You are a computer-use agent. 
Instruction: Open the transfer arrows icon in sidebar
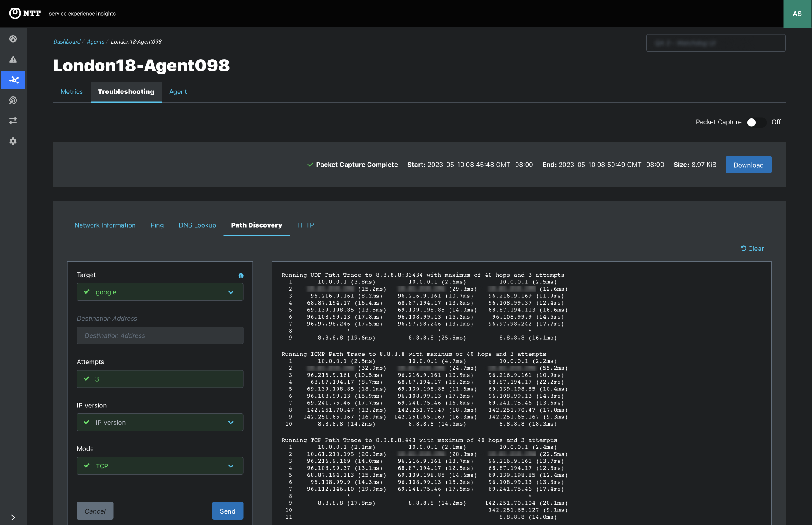point(13,121)
